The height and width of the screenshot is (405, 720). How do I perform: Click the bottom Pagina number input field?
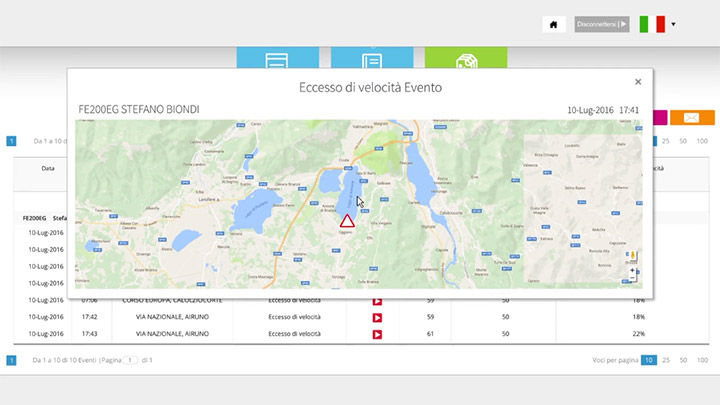point(129,359)
